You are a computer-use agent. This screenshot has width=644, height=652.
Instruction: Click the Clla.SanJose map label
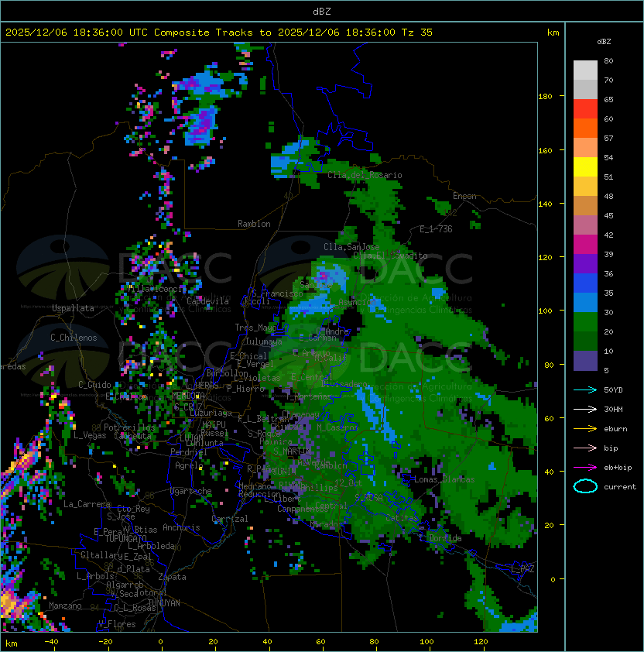click(351, 247)
